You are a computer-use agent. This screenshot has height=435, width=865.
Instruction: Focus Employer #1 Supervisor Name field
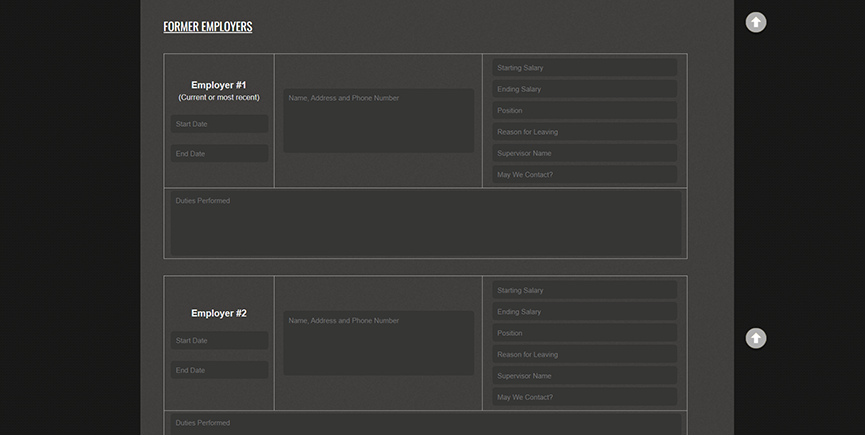click(x=584, y=153)
